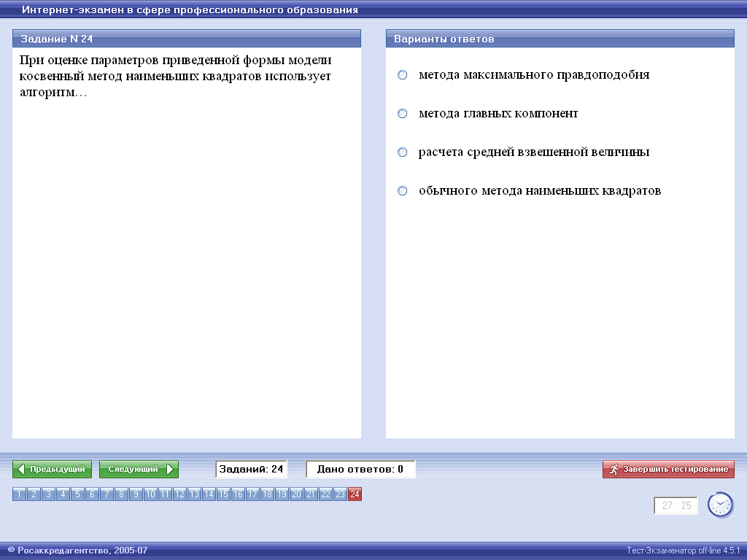Go to question 6
The width and height of the screenshot is (747, 560).
pos(92,494)
